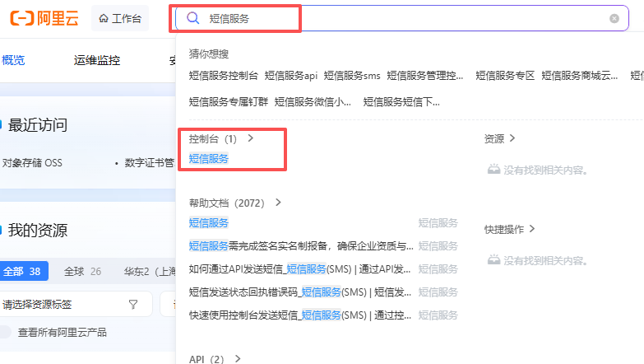644x364 pixels.
Task: Open the 请选择资源标签 dropdown
Action: click(76, 305)
